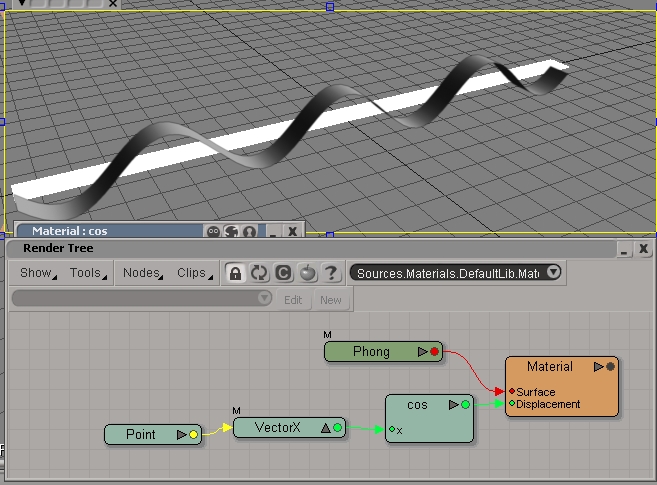The height and width of the screenshot is (485, 657).
Task: Select the cos node title
Action: [x=417, y=405]
